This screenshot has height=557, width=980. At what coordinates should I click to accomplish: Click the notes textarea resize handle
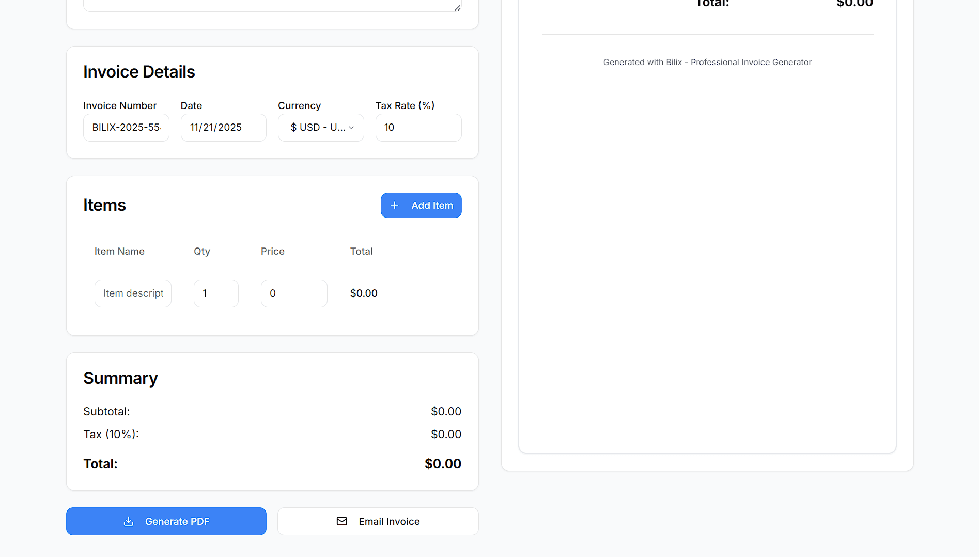pos(457,7)
